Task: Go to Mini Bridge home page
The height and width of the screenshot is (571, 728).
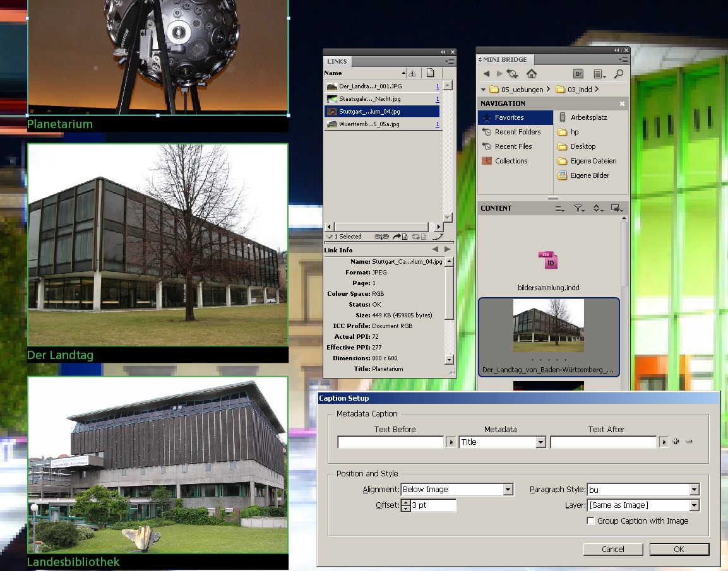Action: (x=532, y=73)
